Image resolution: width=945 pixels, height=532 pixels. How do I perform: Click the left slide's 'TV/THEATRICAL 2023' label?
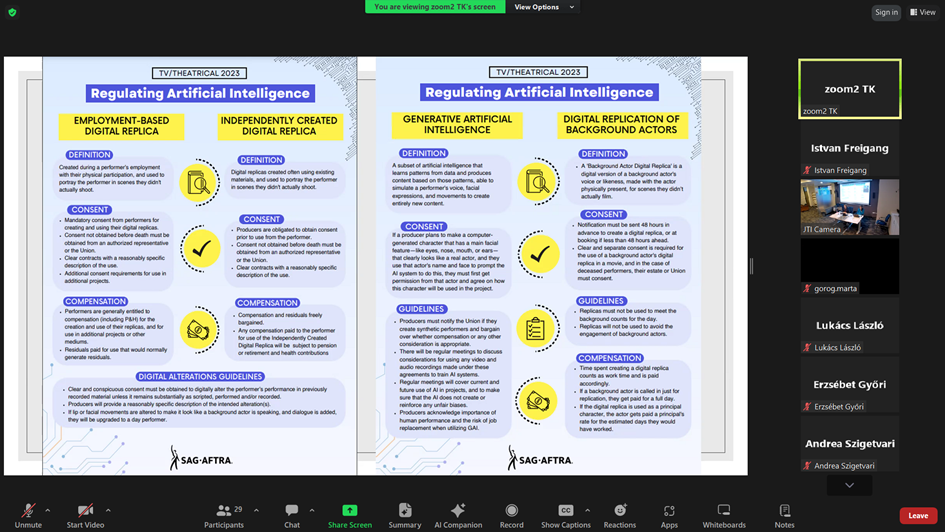tap(199, 73)
